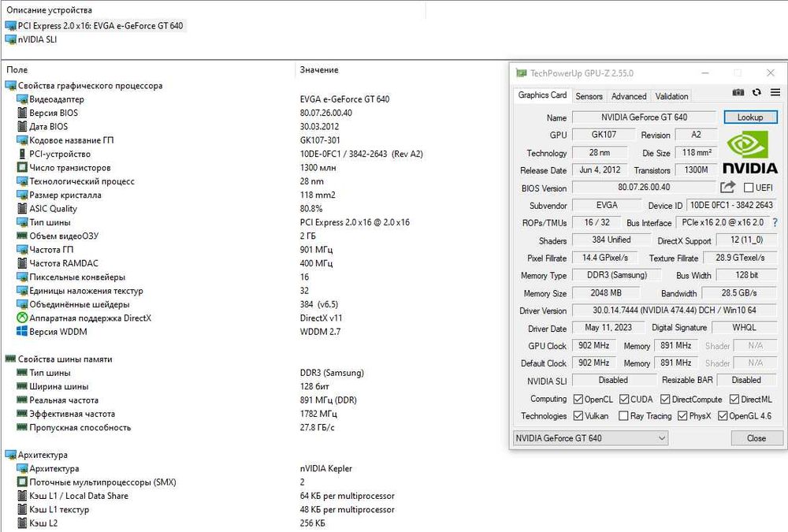The image size is (788, 532).
Task: Click chip icon beside PCI-устройство
Action: coord(22,154)
